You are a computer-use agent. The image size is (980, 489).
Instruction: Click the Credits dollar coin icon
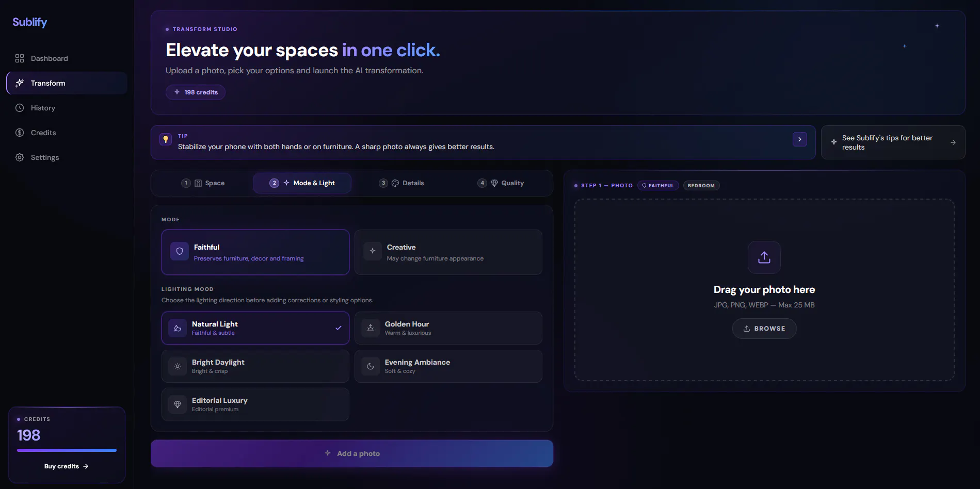click(x=20, y=133)
